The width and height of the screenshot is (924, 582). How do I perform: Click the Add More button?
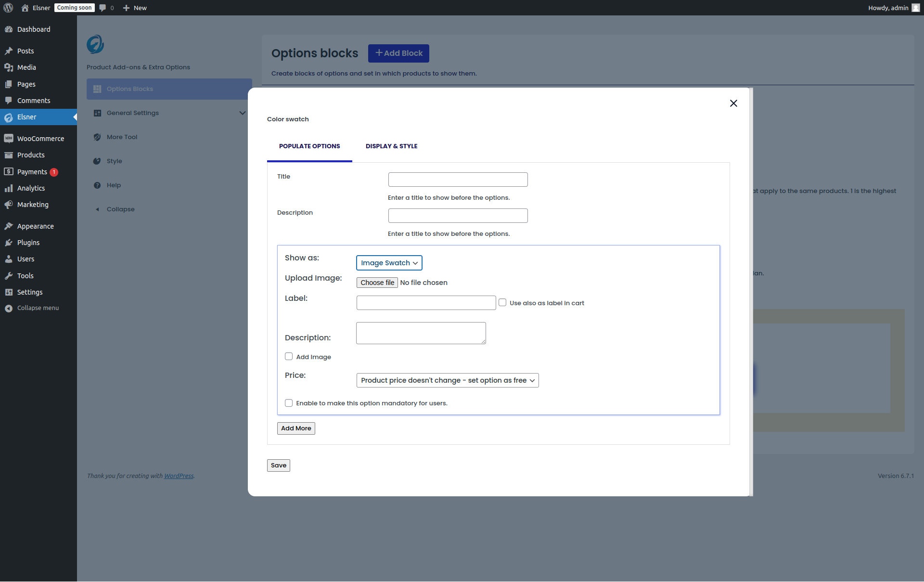pyautogui.click(x=296, y=428)
